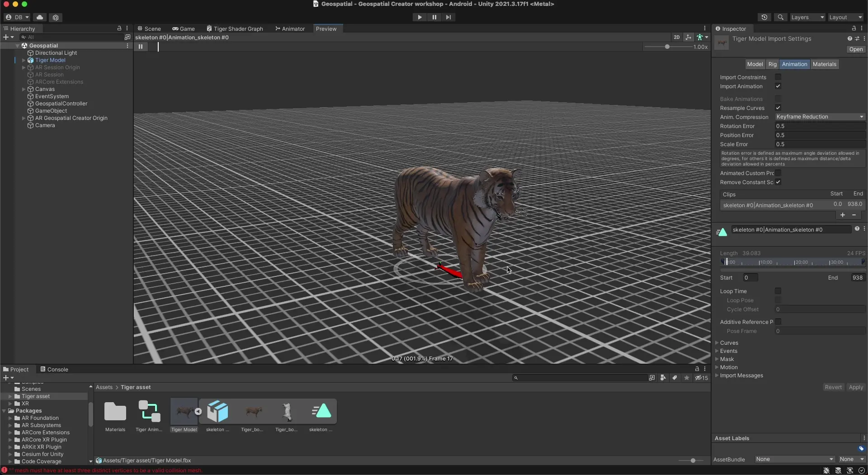This screenshot has height=475, width=868.
Task: Toggle 2D mode in the Preview toolbar
Action: click(x=677, y=37)
